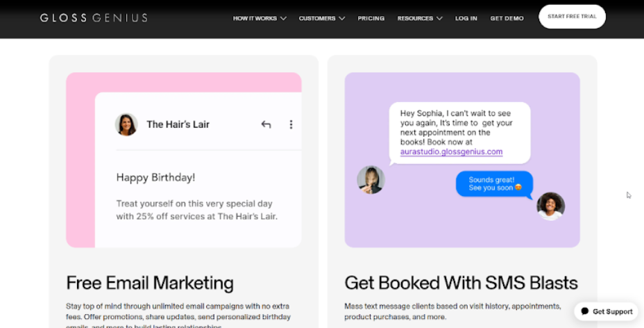
Task: Click The Hair's Lair sender name
Action: point(178,124)
